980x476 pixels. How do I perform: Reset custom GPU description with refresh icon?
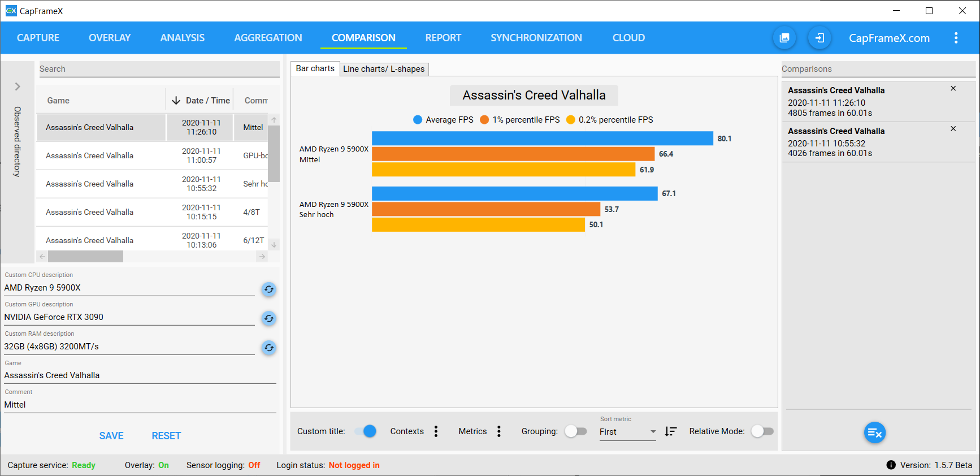pos(269,319)
